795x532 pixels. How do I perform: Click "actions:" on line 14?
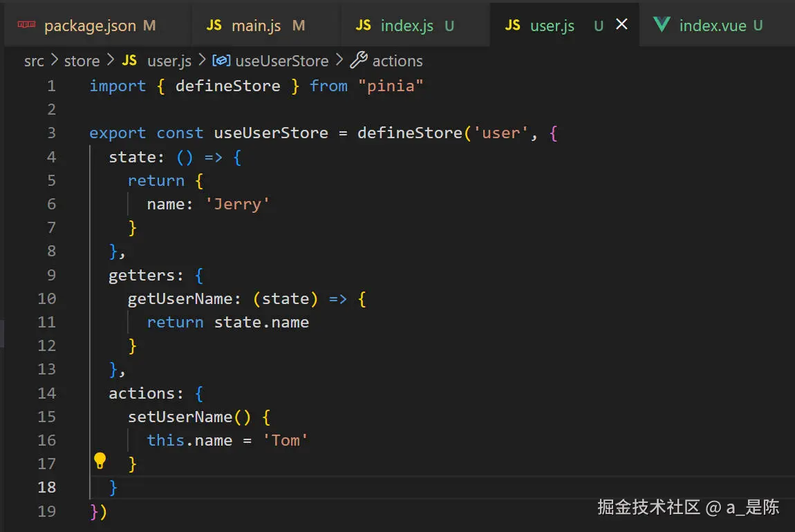(146, 393)
